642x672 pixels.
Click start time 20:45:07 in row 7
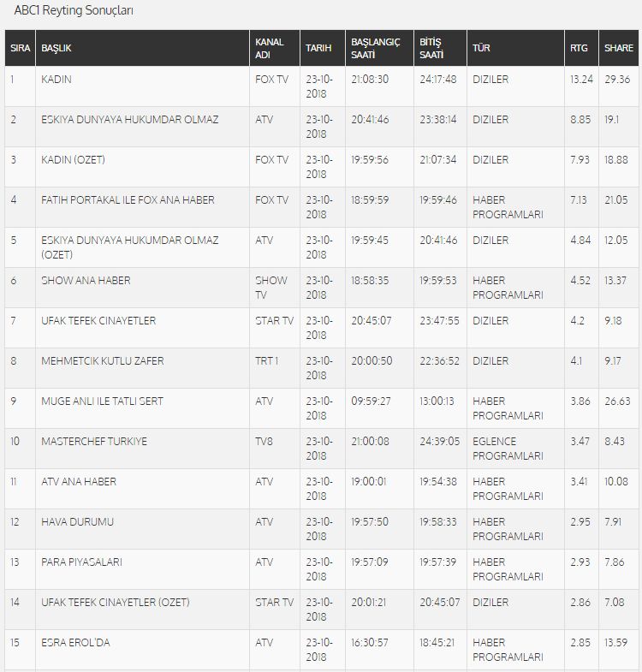(x=372, y=321)
